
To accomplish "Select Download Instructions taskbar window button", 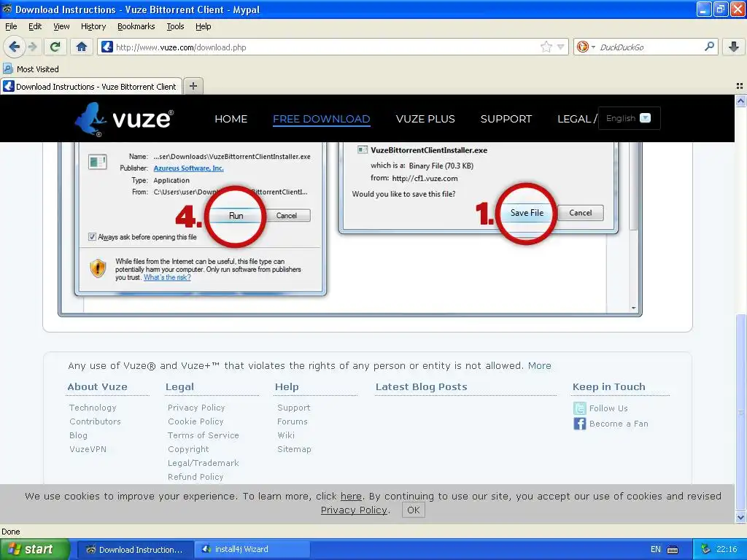I will [x=135, y=549].
